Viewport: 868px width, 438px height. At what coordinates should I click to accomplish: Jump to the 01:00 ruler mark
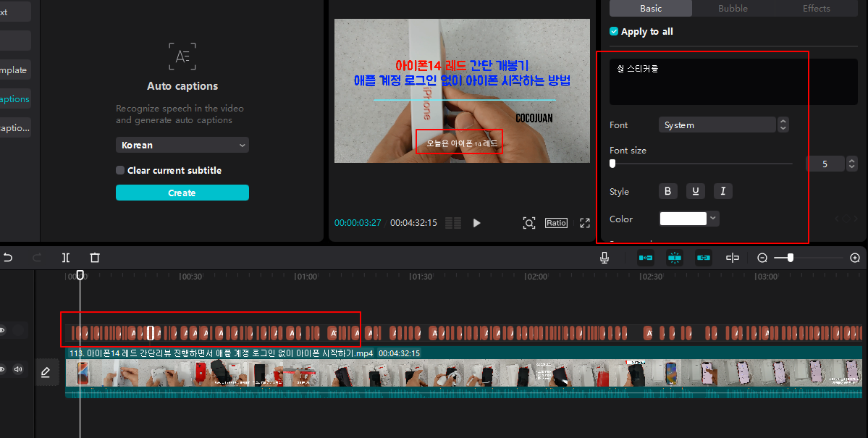[306, 277]
